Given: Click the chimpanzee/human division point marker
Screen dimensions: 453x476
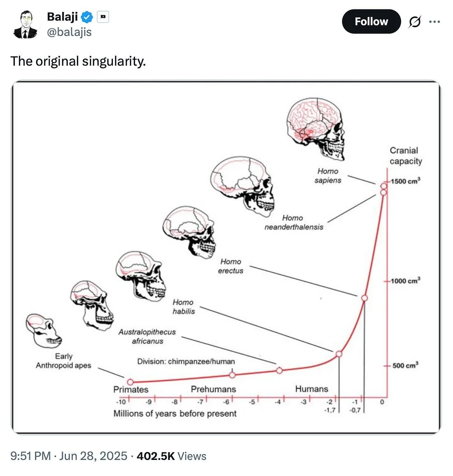Looking at the screenshot, I should (232, 375).
